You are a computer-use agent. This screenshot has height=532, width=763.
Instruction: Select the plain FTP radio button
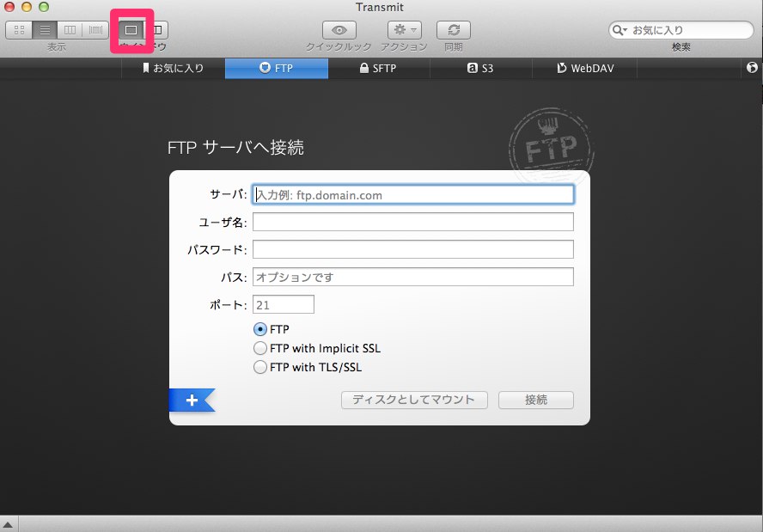(x=260, y=329)
